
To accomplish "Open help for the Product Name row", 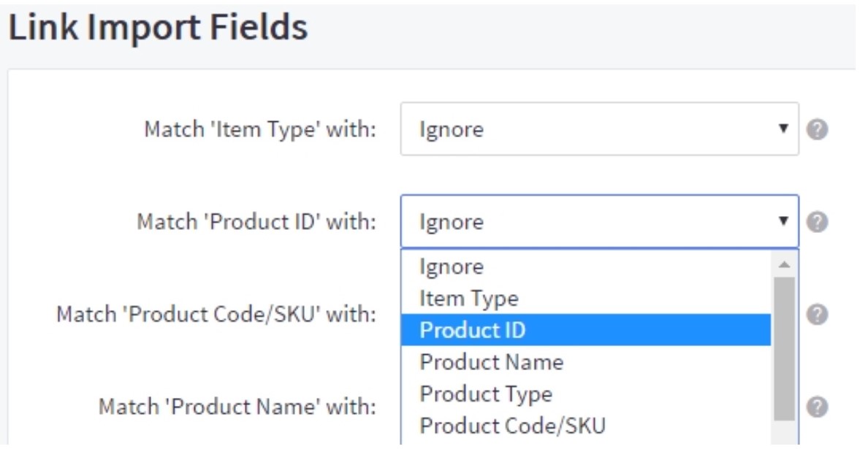I will click(x=818, y=406).
